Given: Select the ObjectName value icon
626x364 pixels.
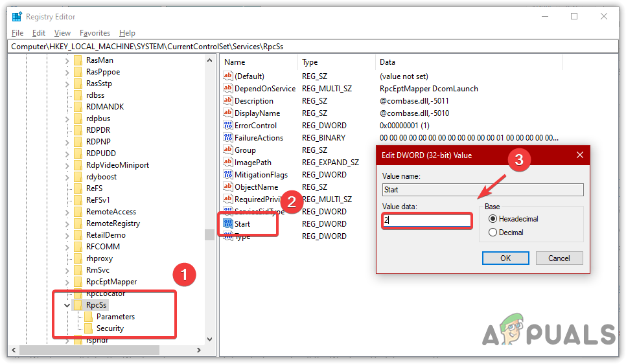Looking at the screenshot, I should pos(228,187).
